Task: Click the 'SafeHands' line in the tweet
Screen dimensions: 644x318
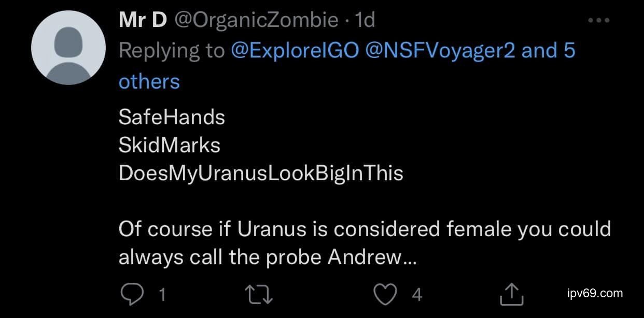Action: [x=172, y=118]
